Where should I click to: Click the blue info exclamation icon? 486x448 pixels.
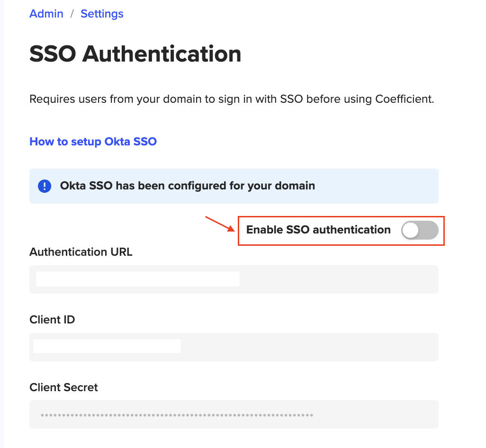coord(45,186)
